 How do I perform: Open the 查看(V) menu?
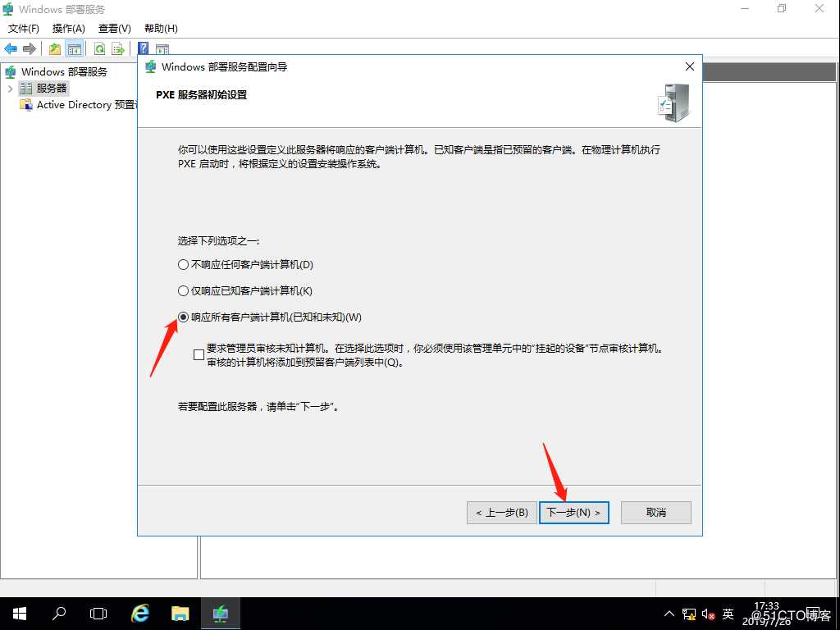coord(115,29)
